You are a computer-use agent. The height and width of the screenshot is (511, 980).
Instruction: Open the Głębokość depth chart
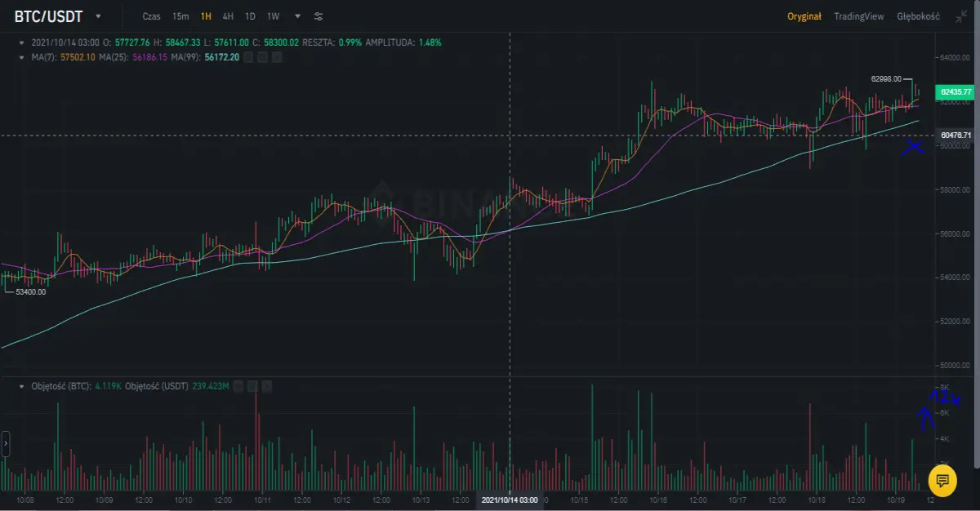918,16
